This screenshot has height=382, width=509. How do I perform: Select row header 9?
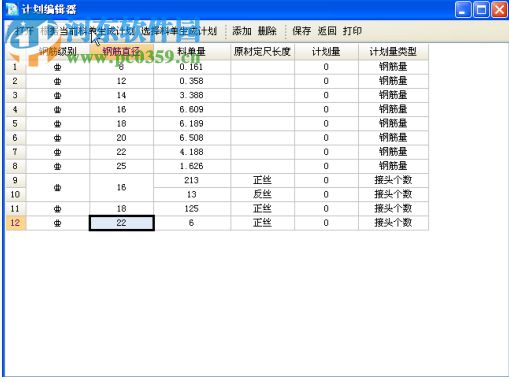(x=15, y=180)
